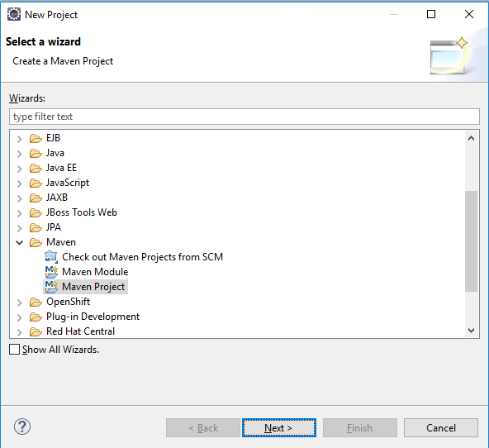
Task: Select Check out Maven Projects from SCM
Action: click(x=142, y=257)
